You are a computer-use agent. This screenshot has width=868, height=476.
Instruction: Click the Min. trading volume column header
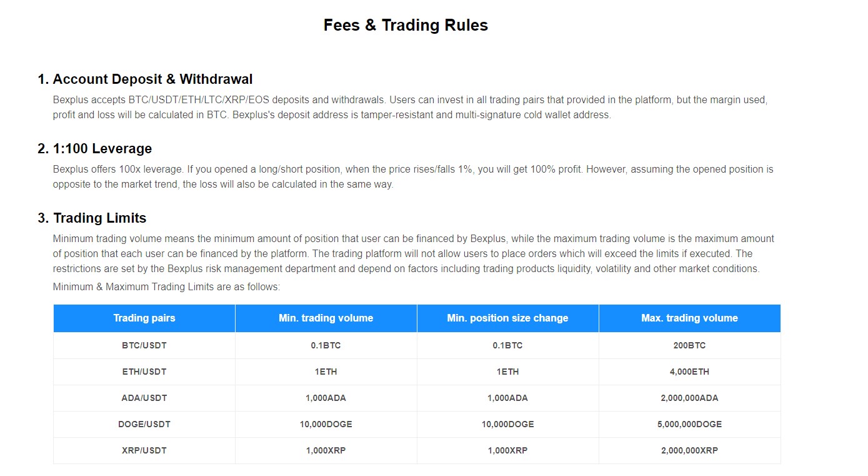point(326,318)
